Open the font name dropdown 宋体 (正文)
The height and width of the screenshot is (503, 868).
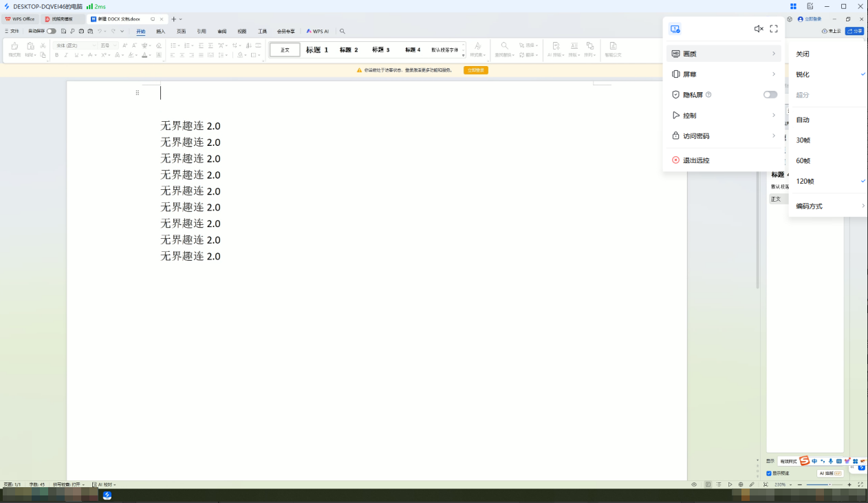click(76, 45)
